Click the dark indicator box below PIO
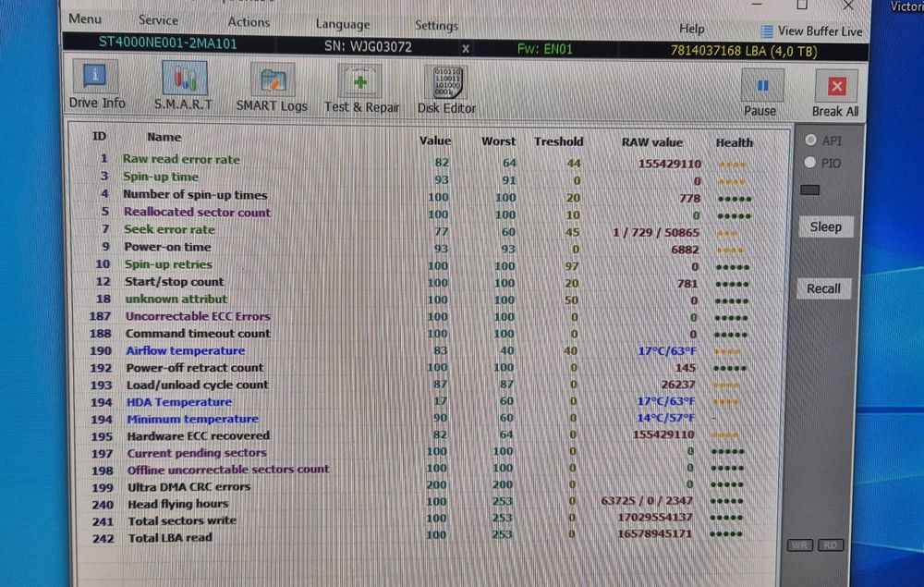924x587 pixels. [x=809, y=190]
